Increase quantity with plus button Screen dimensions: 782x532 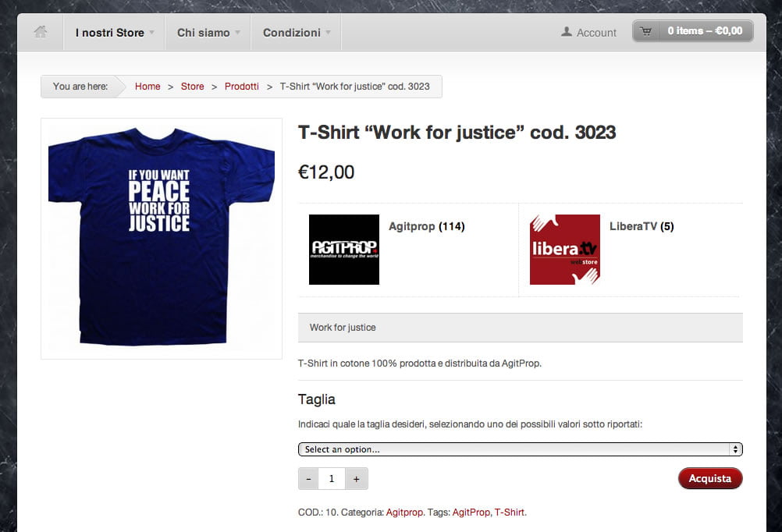pos(356,479)
